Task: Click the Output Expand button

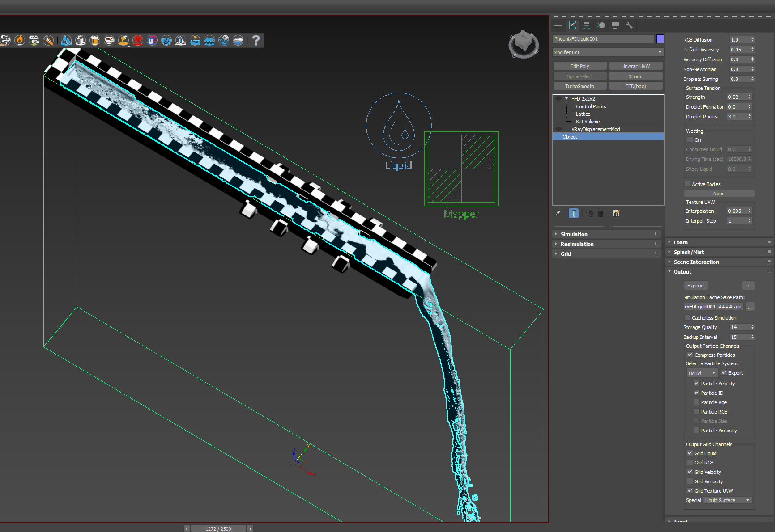Action: [x=695, y=286]
